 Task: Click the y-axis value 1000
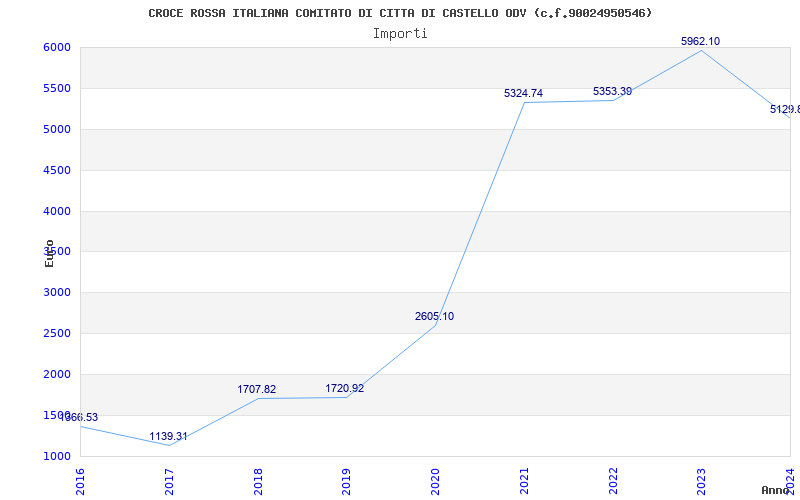[57, 456]
